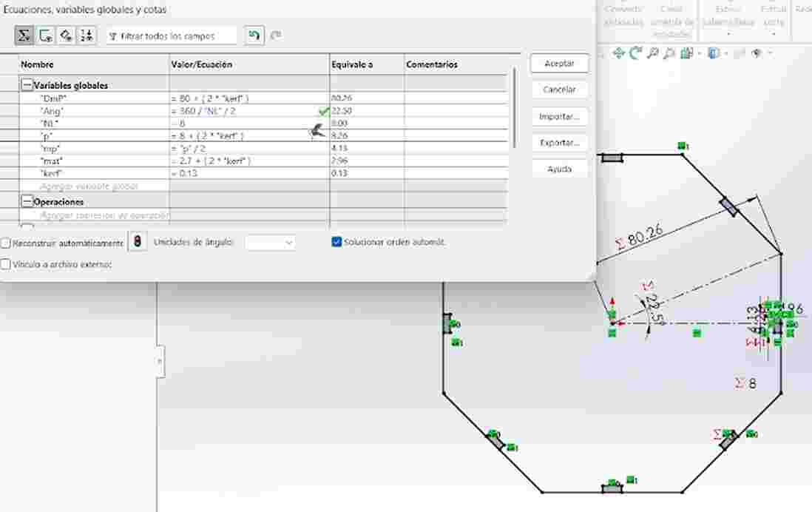Click green check mark in Ang row
Image resolution: width=812 pixels, height=512 pixels.
click(x=324, y=111)
